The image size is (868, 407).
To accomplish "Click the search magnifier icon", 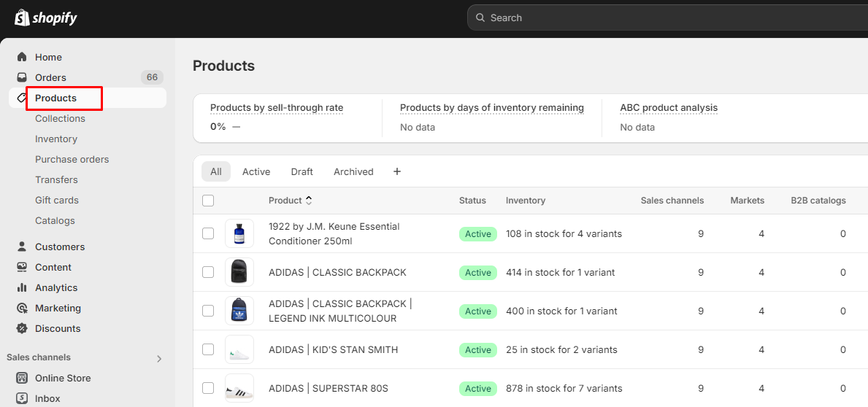I will (480, 18).
